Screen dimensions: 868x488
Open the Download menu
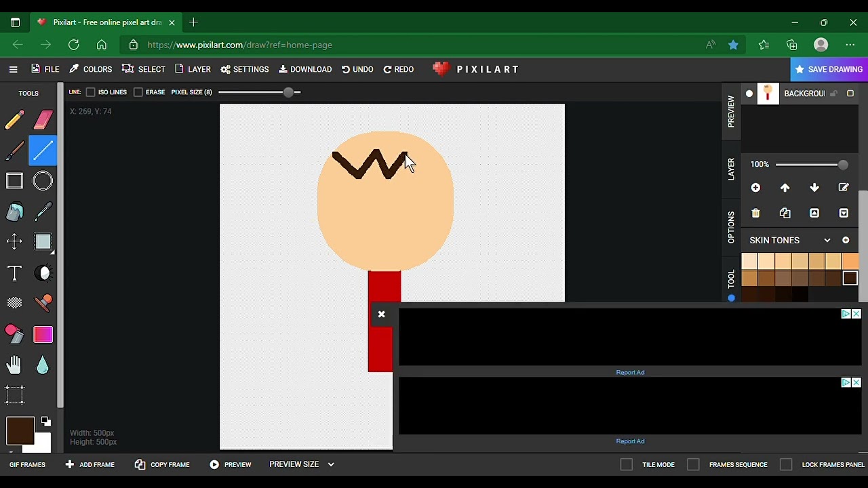(x=305, y=69)
